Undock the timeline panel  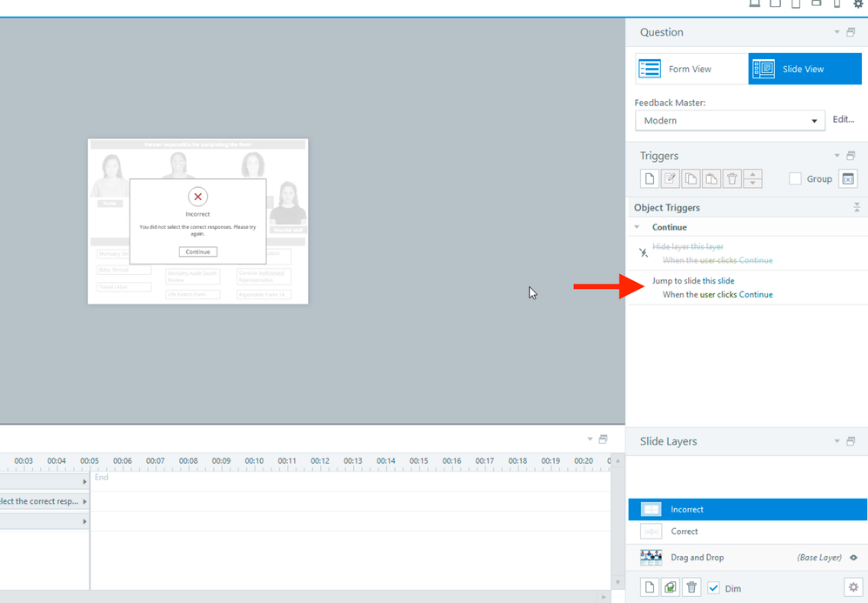(604, 439)
